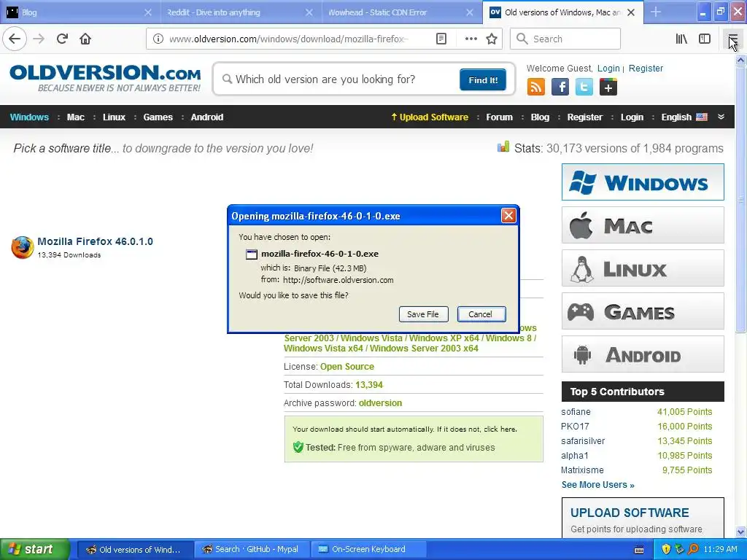Close the Wowhead tab

coord(470,12)
